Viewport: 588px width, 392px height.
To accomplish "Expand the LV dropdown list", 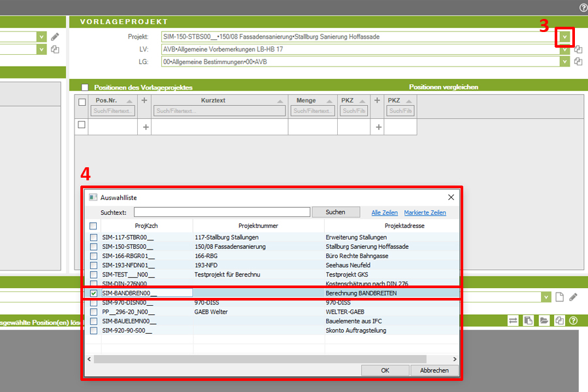I will click(x=564, y=49).
